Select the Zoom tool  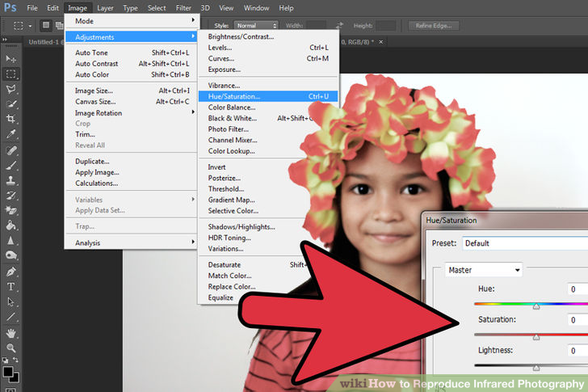click(x=10, y=348)
